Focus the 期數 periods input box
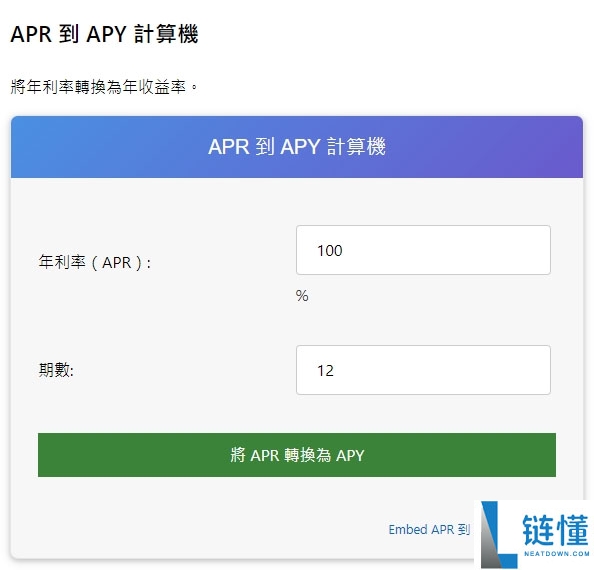Image resolution: width=594 pixels, height=570 pixels. click(x=423, y=370)
